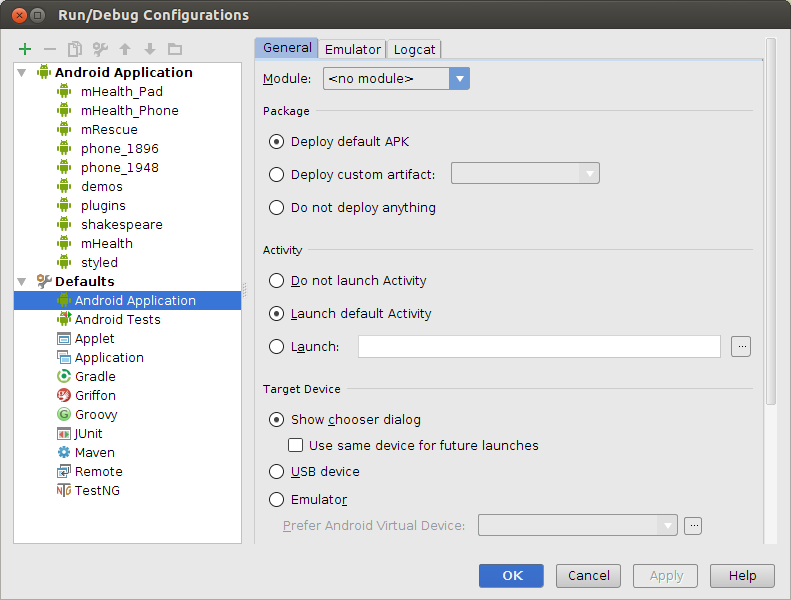The image size is (791, 600).
Task: Select mHealth_Pad configuration row
Action: [x=128, y=91]
